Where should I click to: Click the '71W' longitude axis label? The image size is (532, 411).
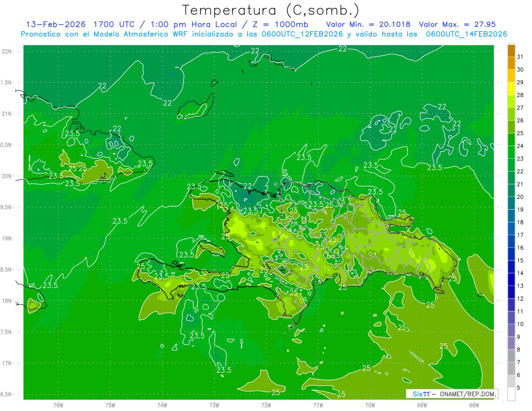tap(318, 405)
